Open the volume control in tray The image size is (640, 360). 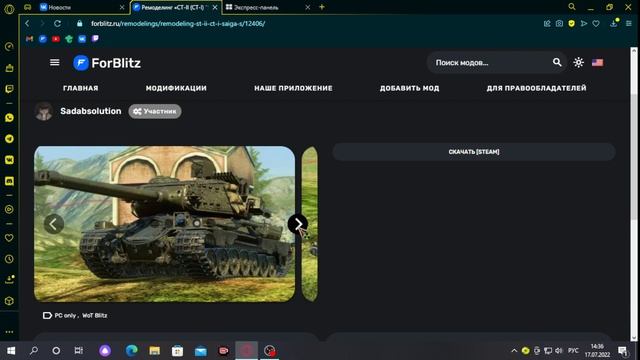tap(559, 351)
